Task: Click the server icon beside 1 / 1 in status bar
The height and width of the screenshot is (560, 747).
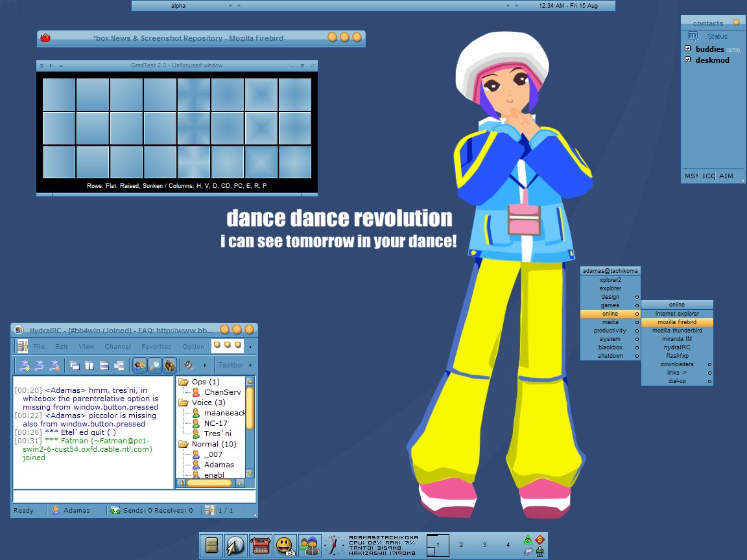Action: click(x=209, y=510)
